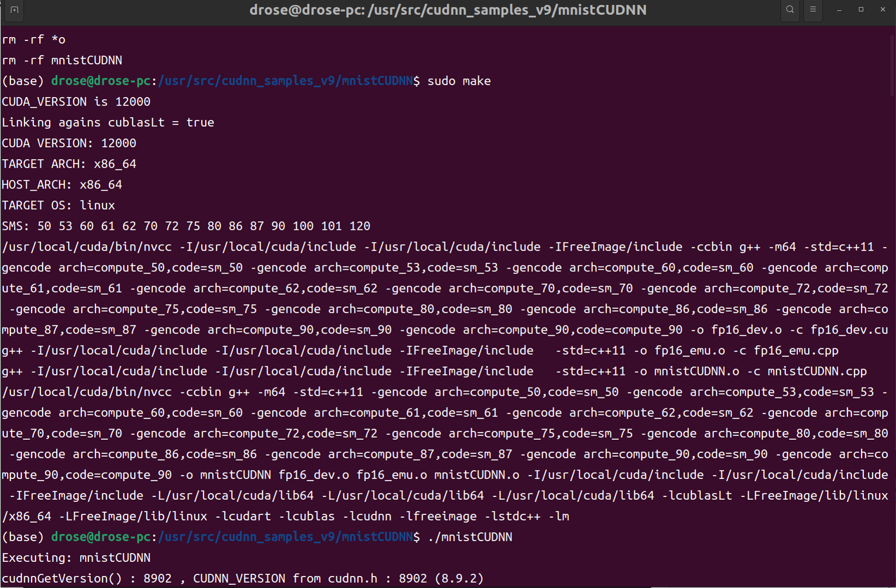Open the hamburger menu
Viewport: 896px width, 588px height.
[x=813, y=10]
